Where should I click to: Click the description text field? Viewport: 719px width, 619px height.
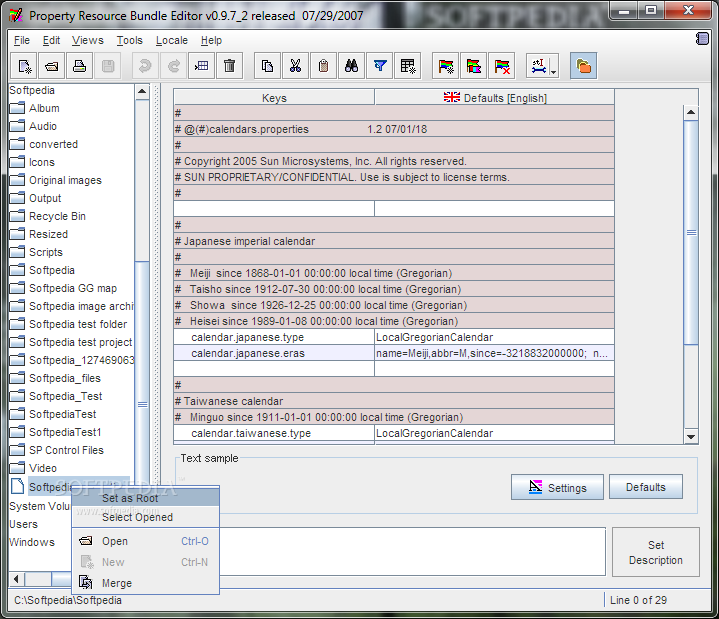point(412,552)
